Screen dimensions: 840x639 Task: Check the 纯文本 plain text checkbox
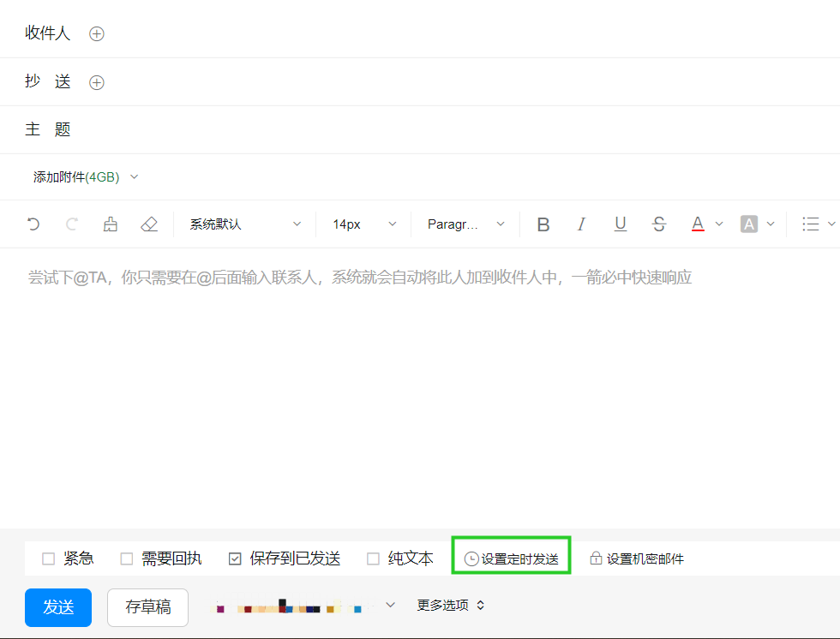point(373,558)
